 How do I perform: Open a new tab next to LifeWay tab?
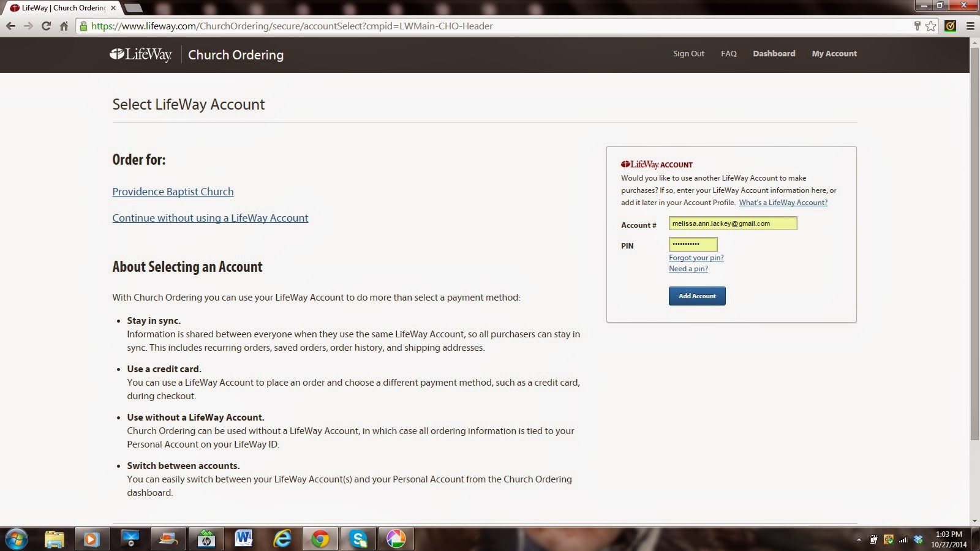point(134,8)
